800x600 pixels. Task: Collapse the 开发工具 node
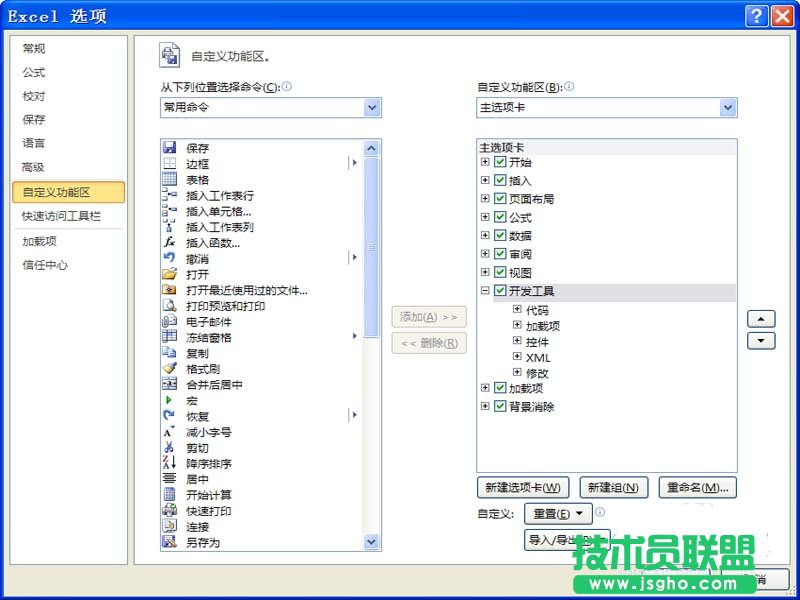coord(485,290)
